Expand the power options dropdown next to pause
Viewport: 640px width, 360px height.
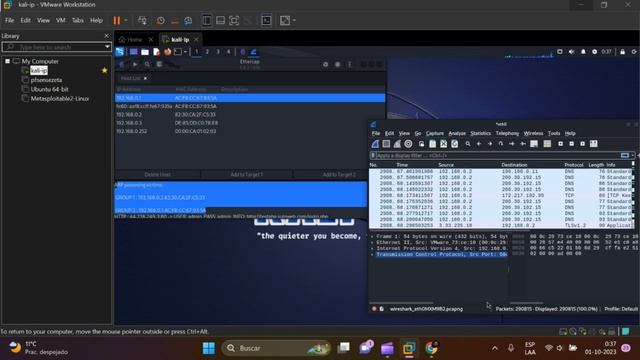click(x=126, y=20)
